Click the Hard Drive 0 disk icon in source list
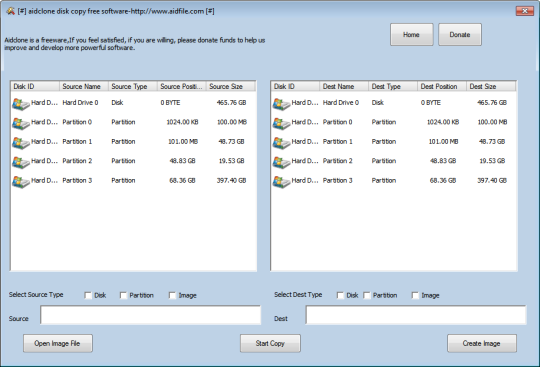540x367 pixels. [x=21, y=104]
